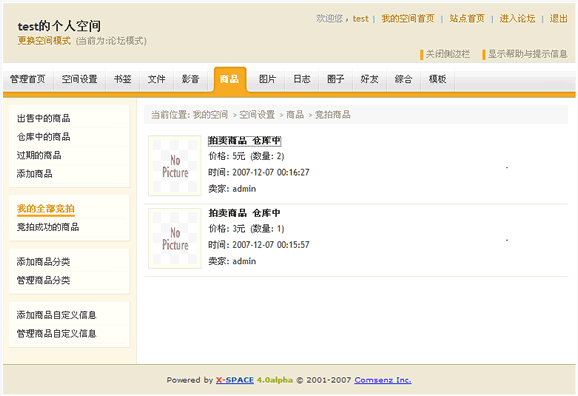Click 空间设置 in breadcrumb
The width and height of the screenshot is (578, 396).
point(257,115)
